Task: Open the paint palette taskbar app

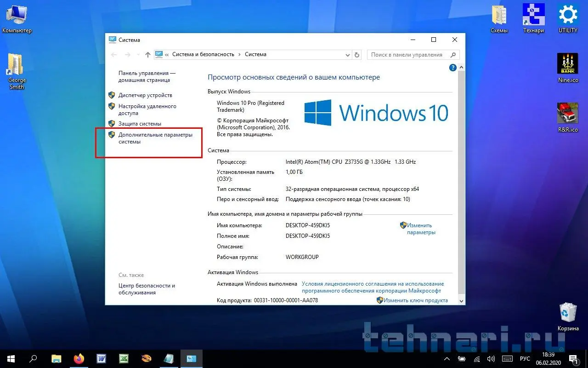Action: (x=146, y=359)
